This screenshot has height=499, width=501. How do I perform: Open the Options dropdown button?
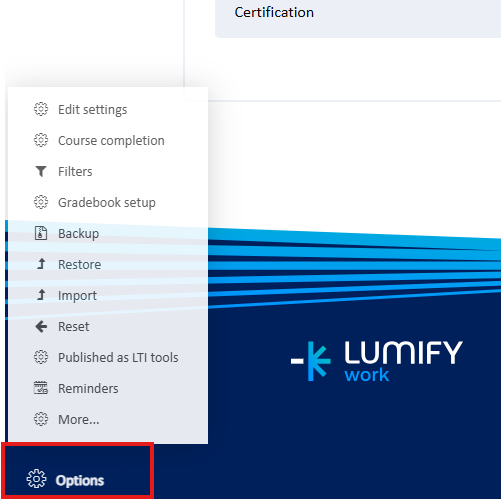(x=78, y=470)
